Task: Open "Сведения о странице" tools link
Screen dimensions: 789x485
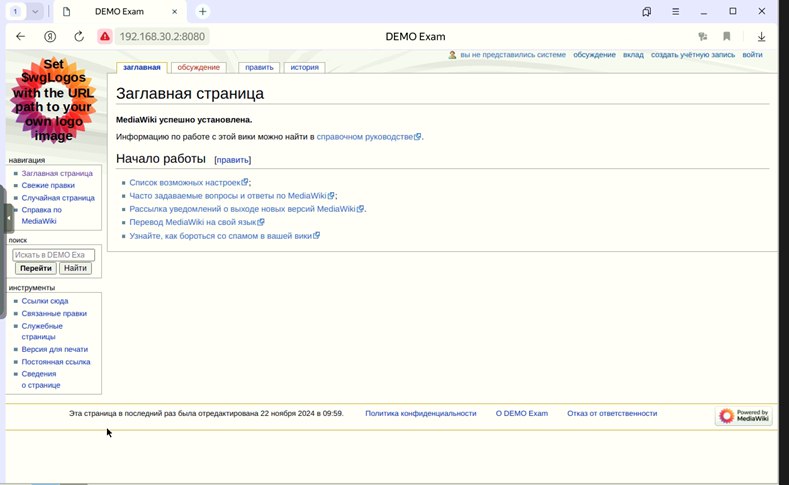Action: point(41,379)
